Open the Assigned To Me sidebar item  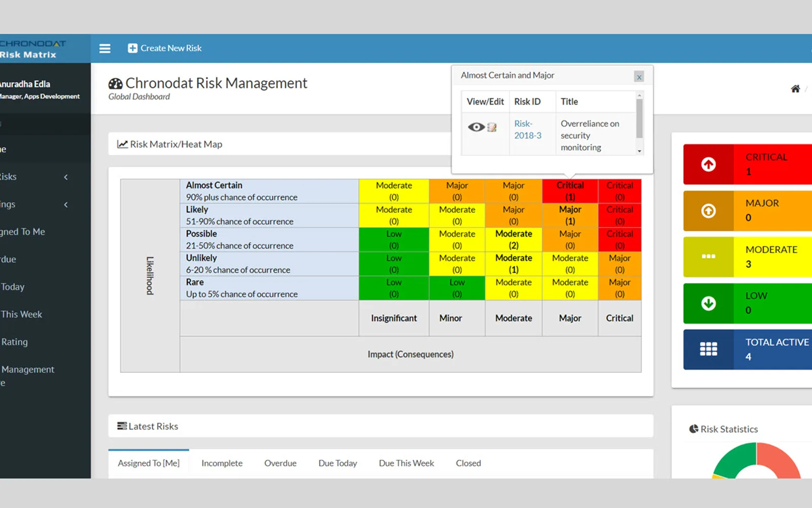click(x=23, y=232)
